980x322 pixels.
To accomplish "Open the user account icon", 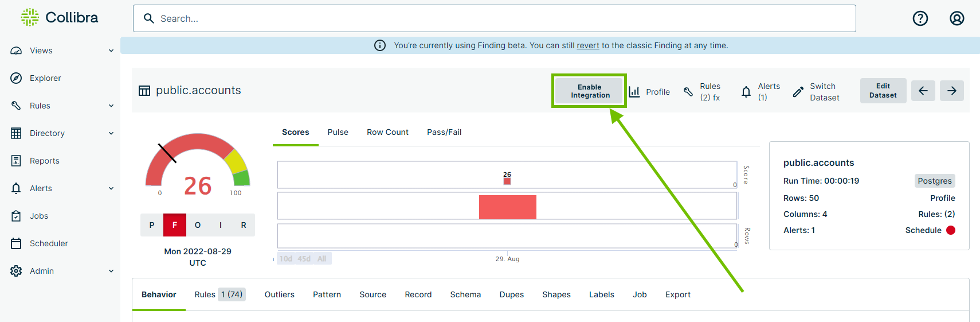I will [x=957, y=18].
